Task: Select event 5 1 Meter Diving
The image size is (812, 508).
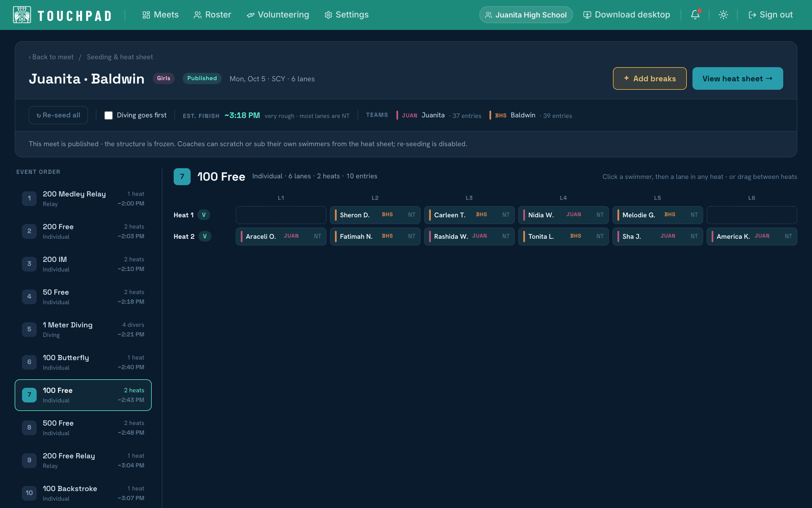Action: [83, 330]
